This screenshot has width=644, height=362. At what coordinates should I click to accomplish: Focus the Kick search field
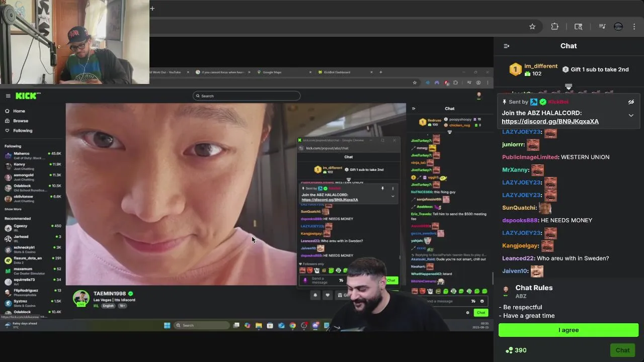[247, 96]
